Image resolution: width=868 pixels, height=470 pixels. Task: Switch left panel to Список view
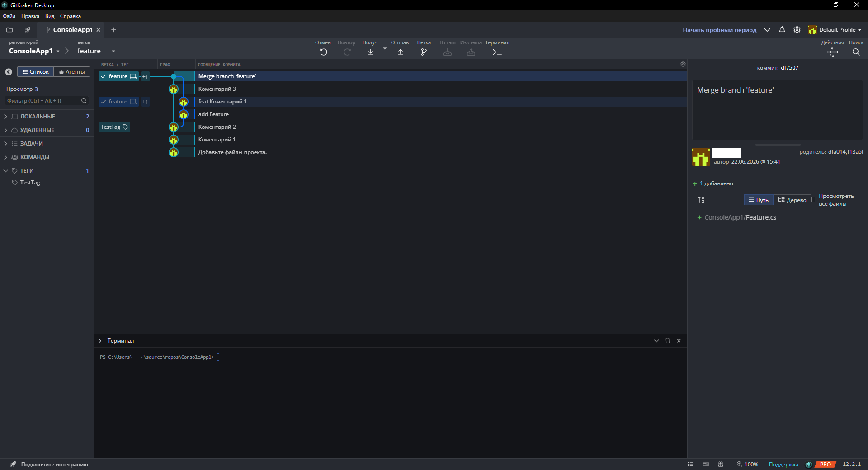coord(35,72)
